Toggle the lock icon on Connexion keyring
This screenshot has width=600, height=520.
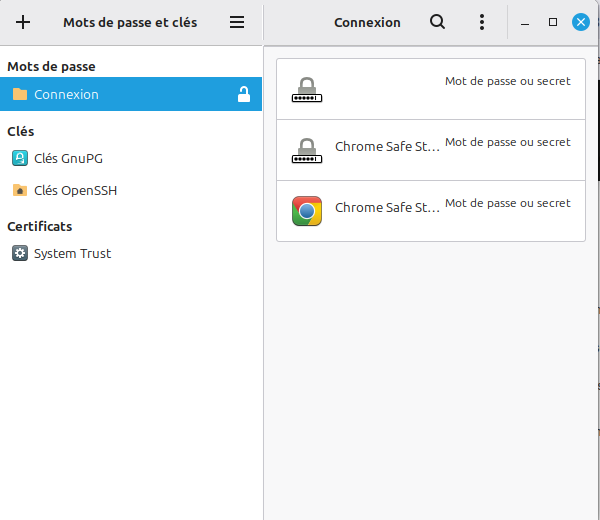tap(243, 95)
